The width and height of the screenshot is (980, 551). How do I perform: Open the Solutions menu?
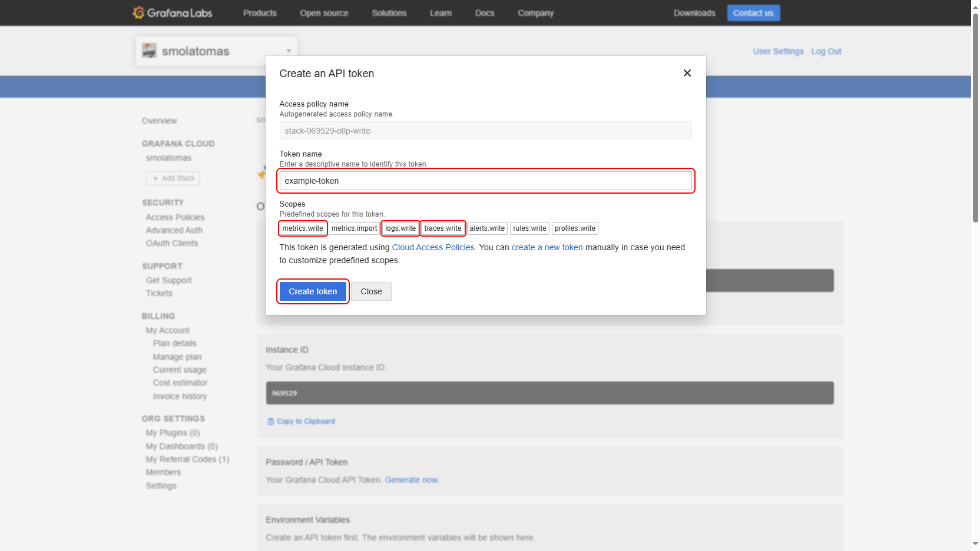point(389,13)
